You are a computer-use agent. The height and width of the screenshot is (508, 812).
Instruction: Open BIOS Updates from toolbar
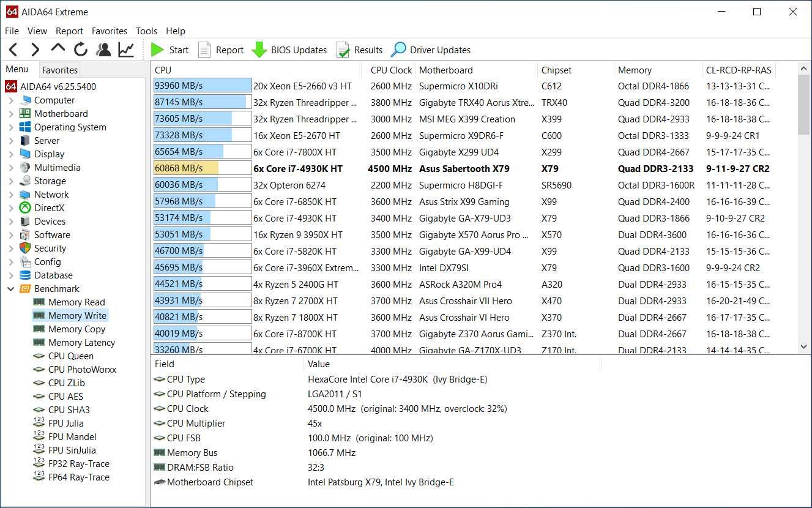point(289,50)
